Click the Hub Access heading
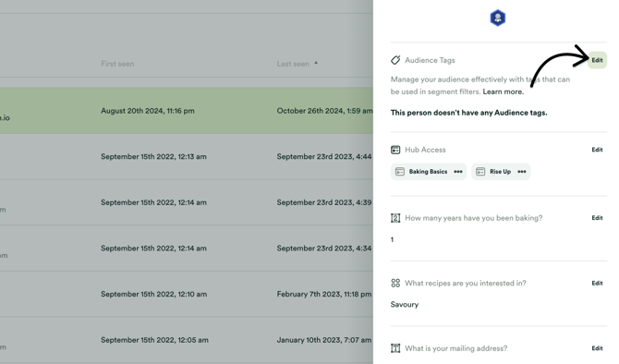The height and width of the screenshot is (364, 619). tap(425, 150)
